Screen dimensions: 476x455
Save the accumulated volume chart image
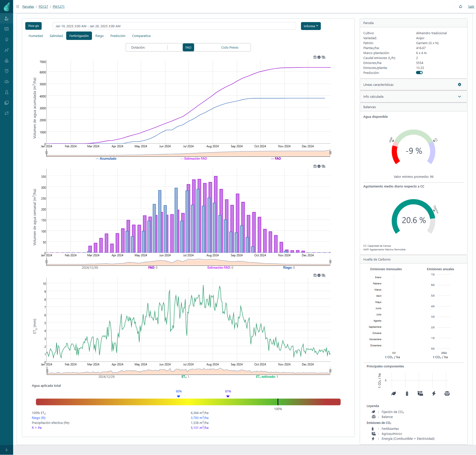click(315, 57)
